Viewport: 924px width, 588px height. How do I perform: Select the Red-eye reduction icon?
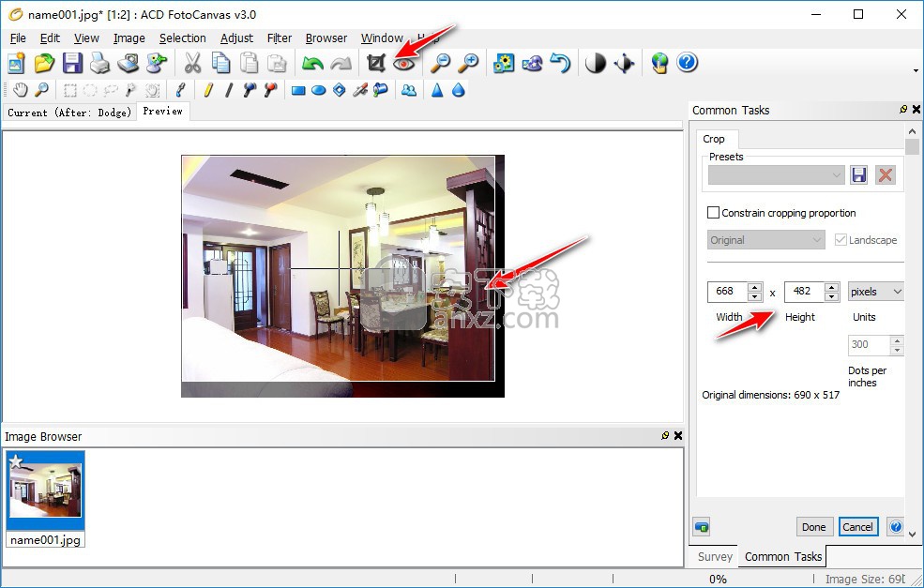pos(404,63)
